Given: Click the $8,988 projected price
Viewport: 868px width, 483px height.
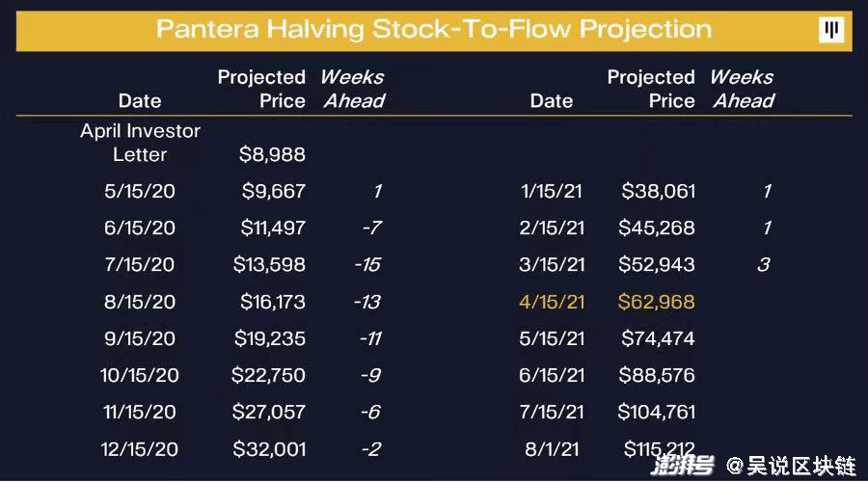Looking at the screenshot, I should (x=272, y=154).
